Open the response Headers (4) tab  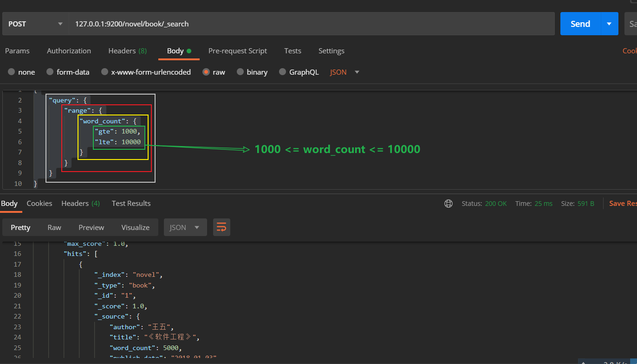[x=81, y=204]
